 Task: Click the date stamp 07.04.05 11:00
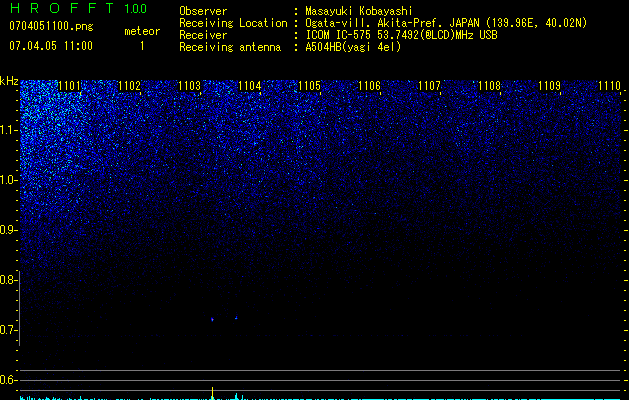pyautogui.click(x=51, y=45)
